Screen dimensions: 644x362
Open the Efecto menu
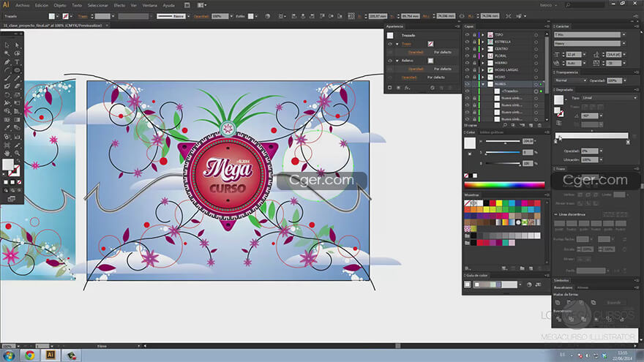(119, 5)
